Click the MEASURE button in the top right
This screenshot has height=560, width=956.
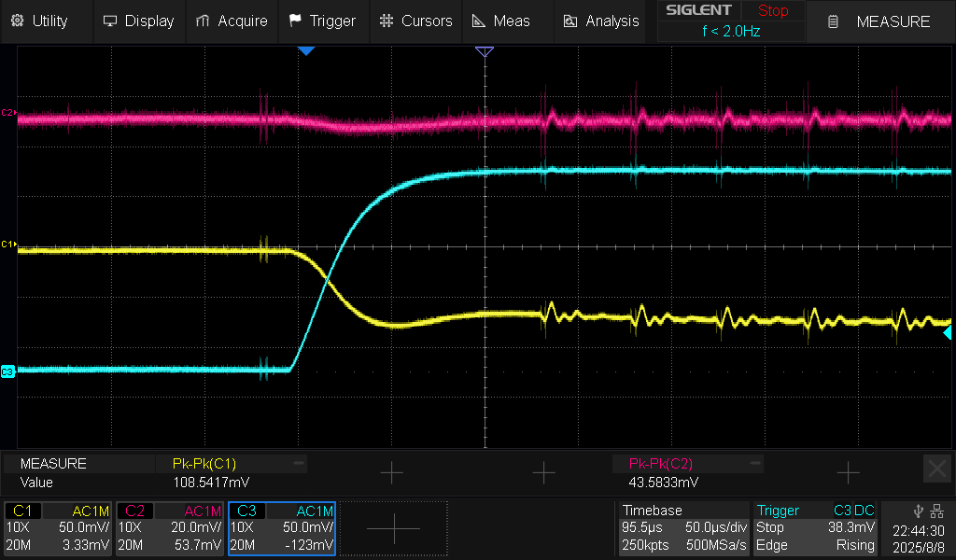(x=881, y=21)
